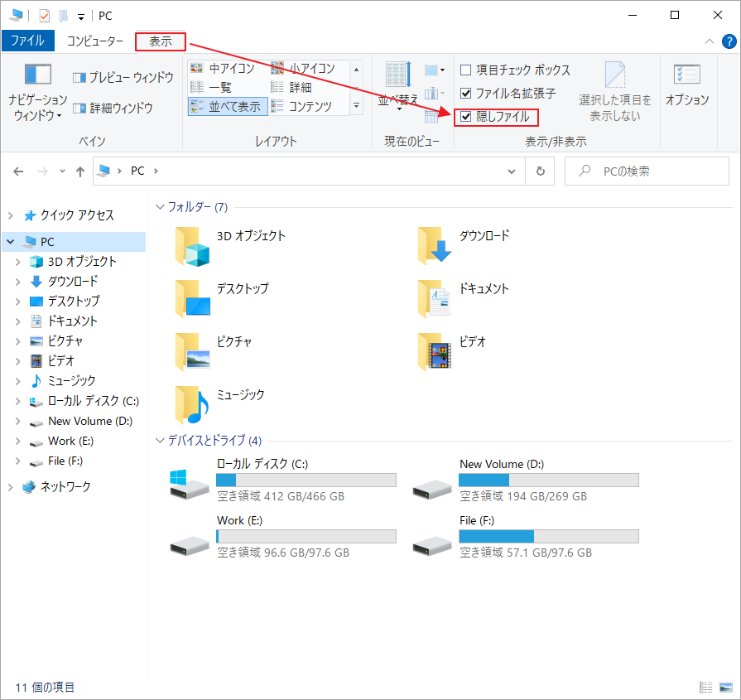The image size is (741, 700).
Task: Click File (F:) drive capacity bar
Action: [549, 536]
